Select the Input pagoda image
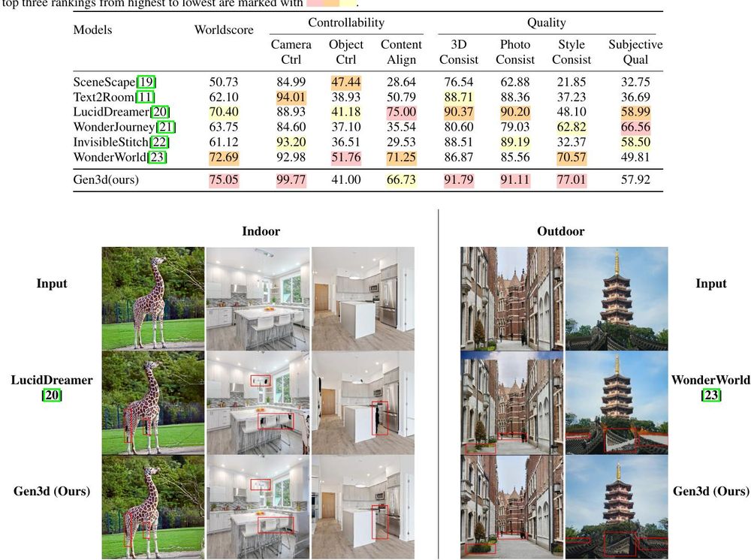 tap(617, 298)
